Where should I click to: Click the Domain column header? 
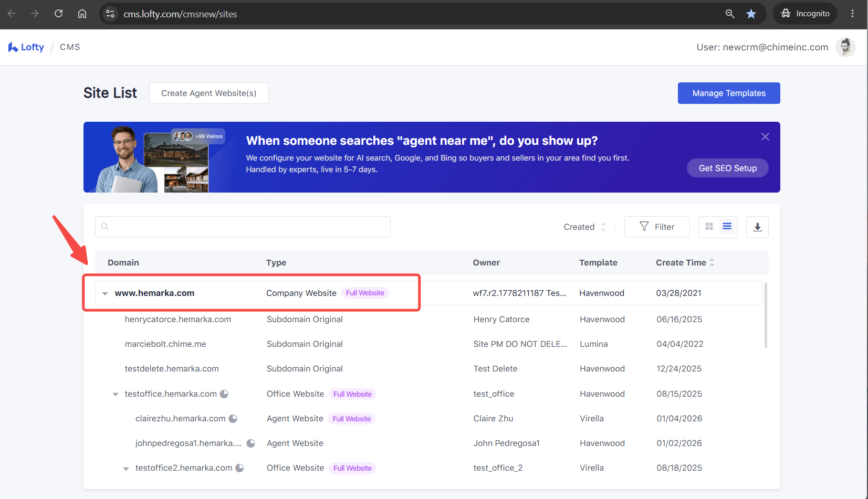tap(123, 262)
